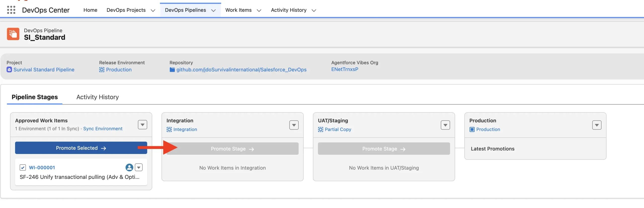Expand the Activity History nav chevron

pyautogui.click(x=314, y=10)
